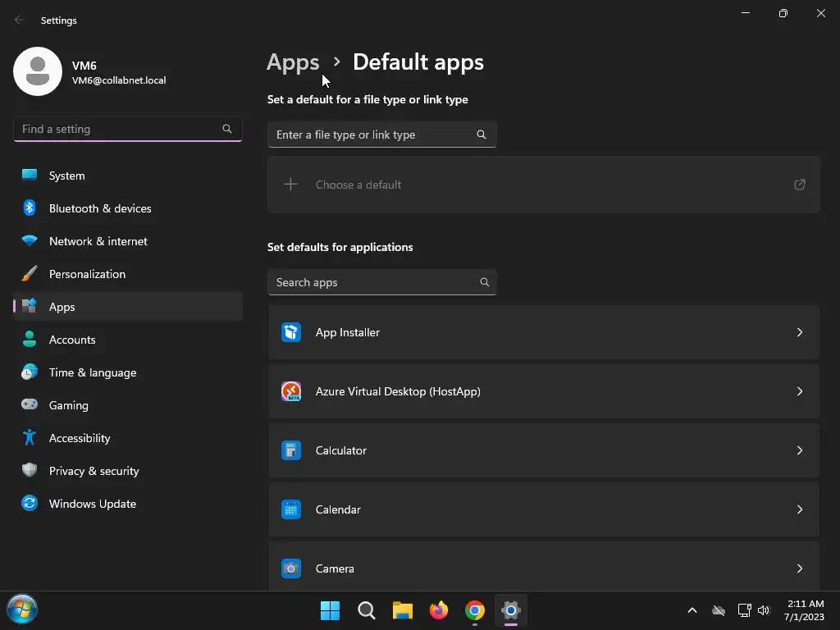The height and width of the screenshot is (630, 840).
Task: Click the file type or link type field
Action: tap(373, 135)
